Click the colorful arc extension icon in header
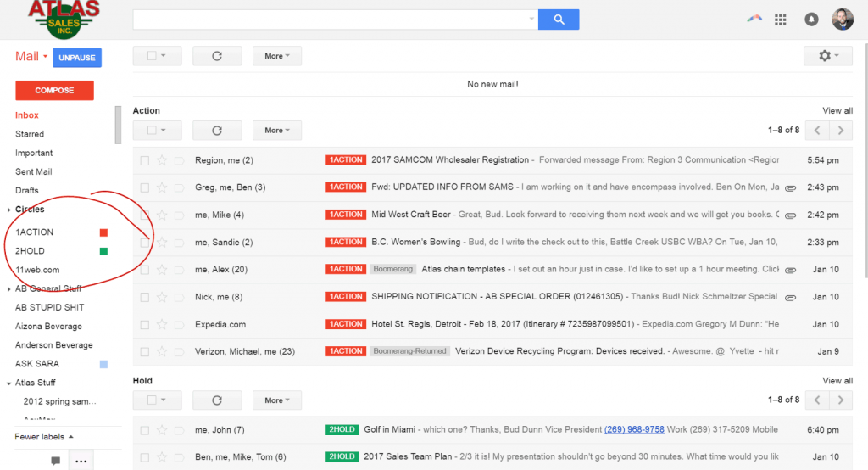This screenshot has width=868, height=470. click(x=754, y=19)
